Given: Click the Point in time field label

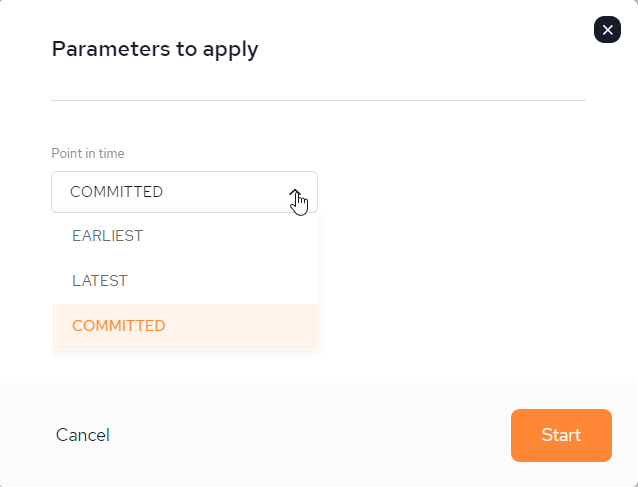Looking at the screenshot, I should (x=88, y=153).
